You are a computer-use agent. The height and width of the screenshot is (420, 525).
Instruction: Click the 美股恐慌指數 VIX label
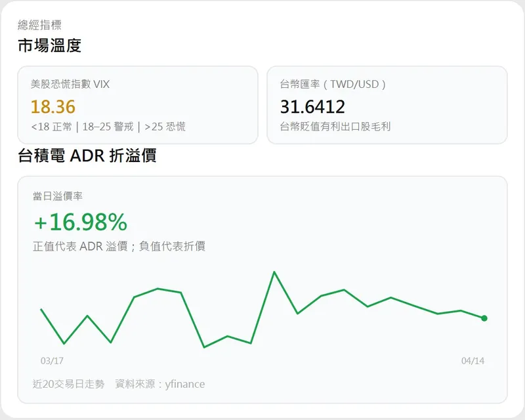point(70,84)
